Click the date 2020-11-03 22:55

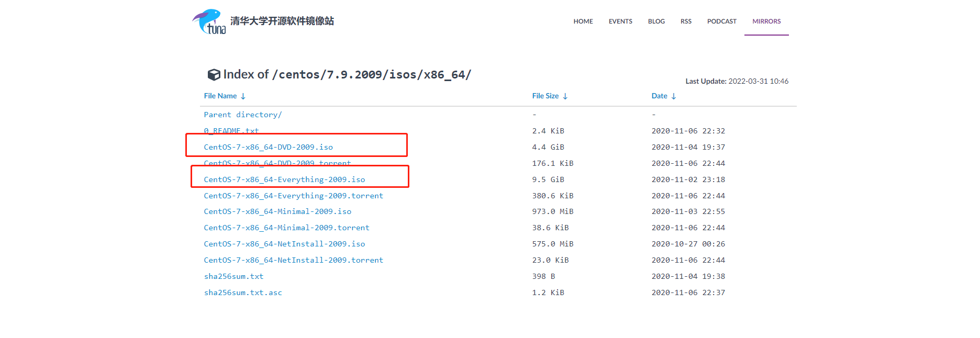pyautogui.click(x=688, y=211)
